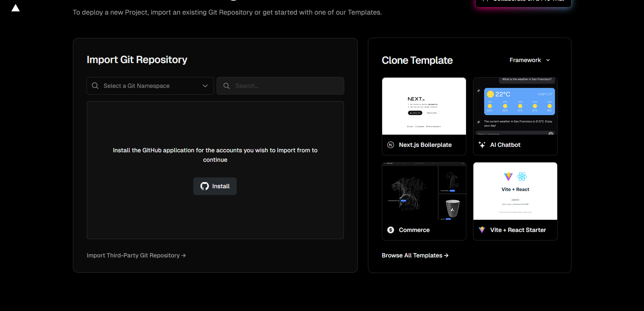Click the Vite logo icon beside Starter title
Image resolution: width=644 pixels, height=311 pixels.
(x=482, y=230)
